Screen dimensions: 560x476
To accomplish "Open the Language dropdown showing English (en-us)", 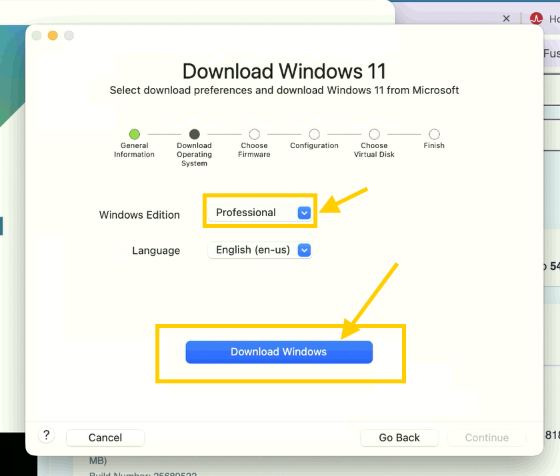I will (260, 250).
